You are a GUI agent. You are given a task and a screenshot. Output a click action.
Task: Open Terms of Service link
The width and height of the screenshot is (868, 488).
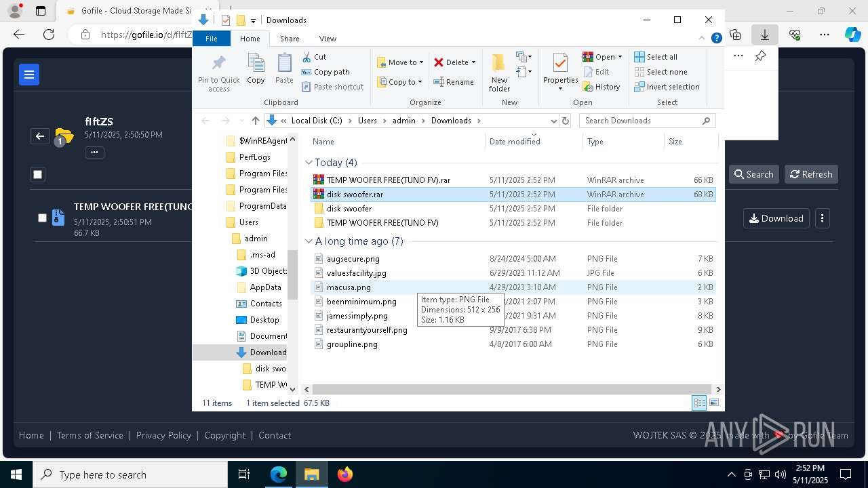[90, 435]
